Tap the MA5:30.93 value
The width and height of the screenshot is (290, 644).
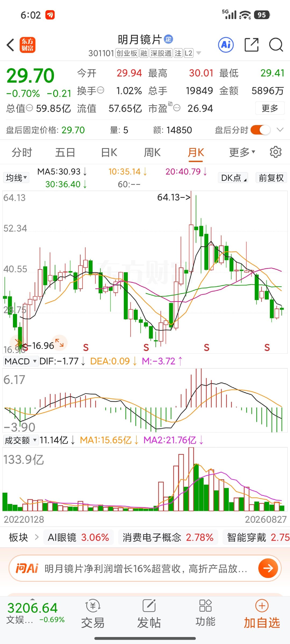(x=62, y=171)
